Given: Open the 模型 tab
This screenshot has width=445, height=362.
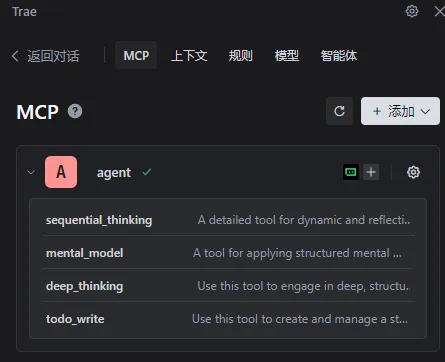Looking at the screenshot, I should coord(287,55).
